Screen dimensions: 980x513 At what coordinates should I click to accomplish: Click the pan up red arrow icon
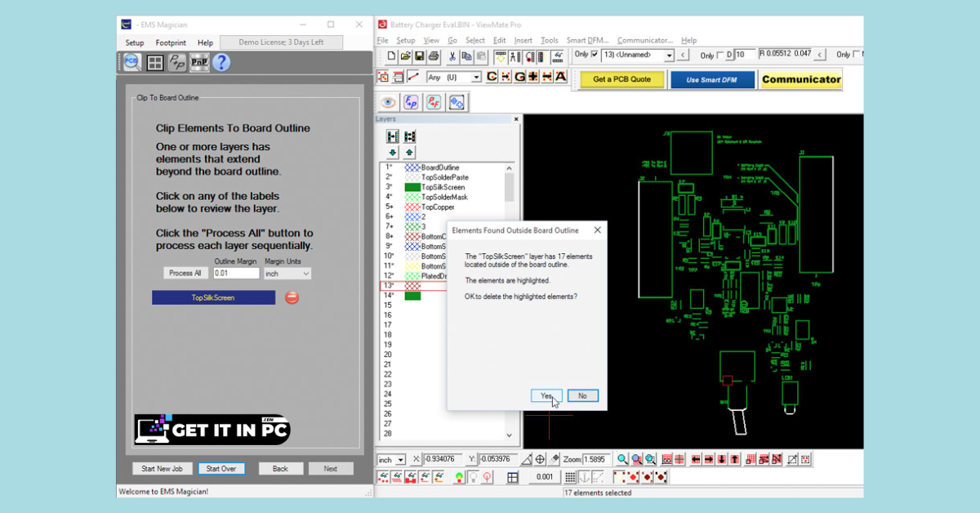pos(735,460)
